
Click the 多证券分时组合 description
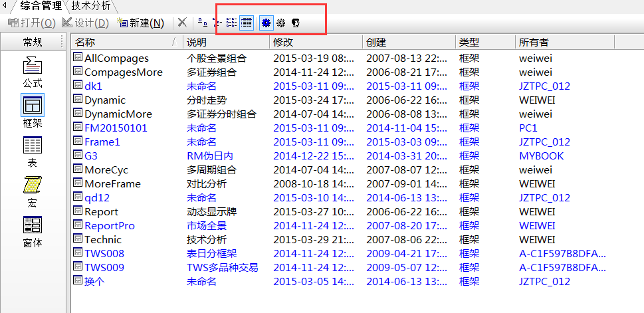pyautogui.click(x=221, y=114)
